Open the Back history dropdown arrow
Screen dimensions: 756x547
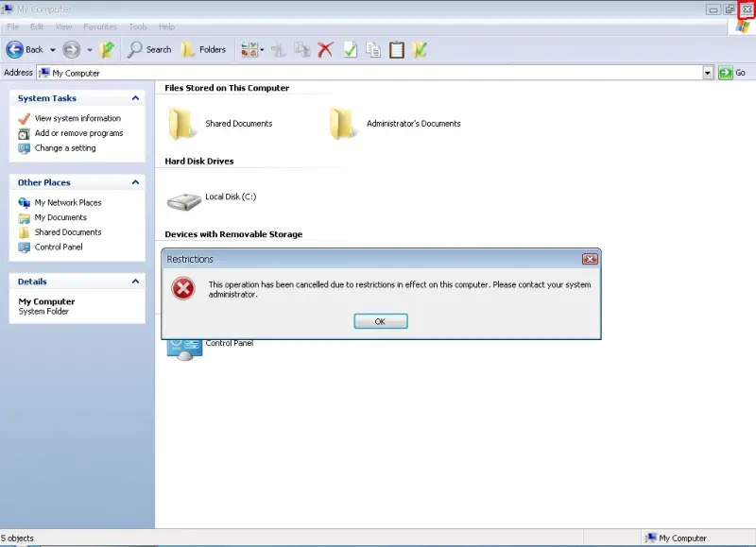pyautogui.click(x=52, y=50)
